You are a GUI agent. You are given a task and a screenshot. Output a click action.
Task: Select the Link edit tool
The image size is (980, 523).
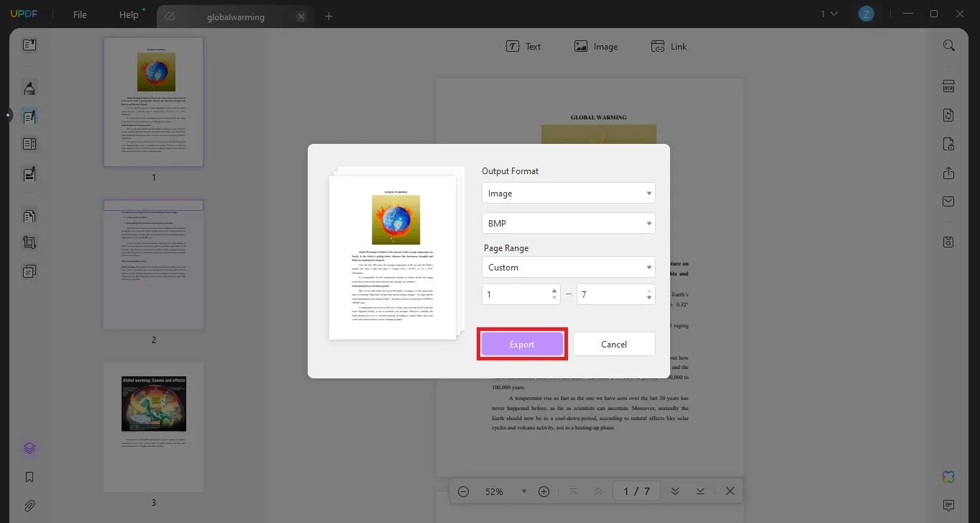pyautogui.click(x=669, y=46)
